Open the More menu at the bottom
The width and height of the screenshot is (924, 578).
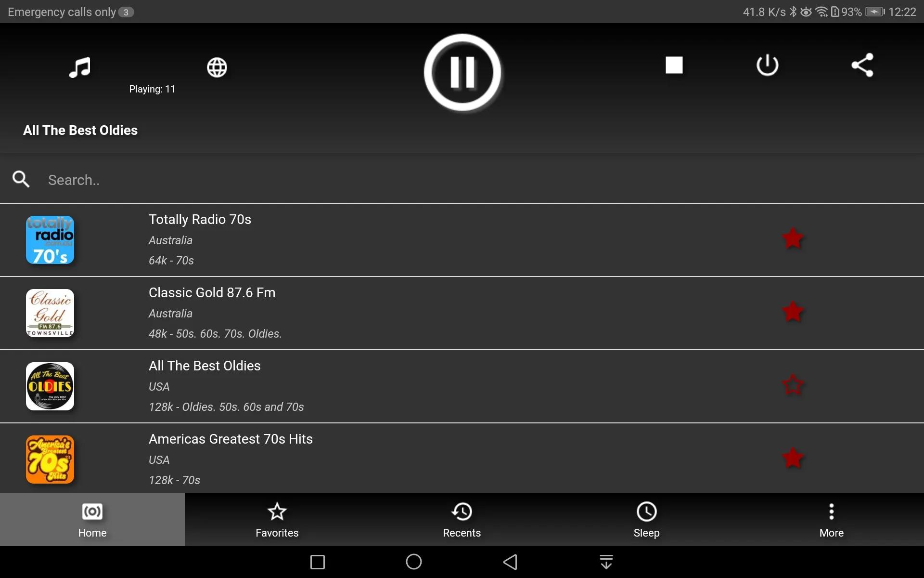coord(832,519)
